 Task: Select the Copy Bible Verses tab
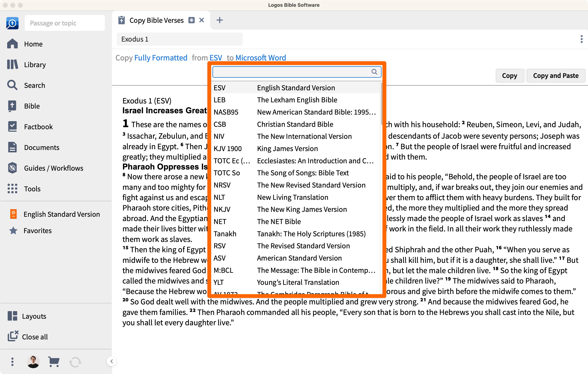click(x=156, y=20)
